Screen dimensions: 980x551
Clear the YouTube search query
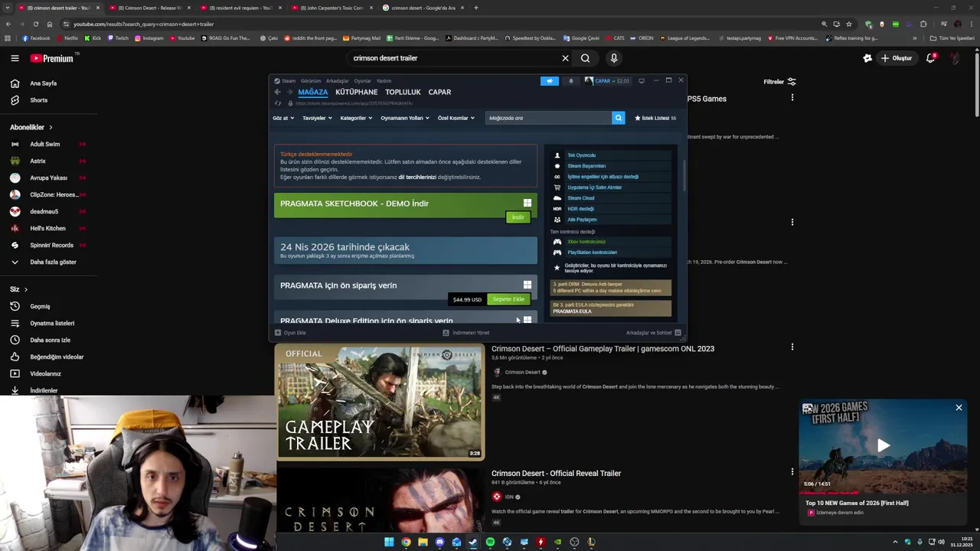(565, 58)
